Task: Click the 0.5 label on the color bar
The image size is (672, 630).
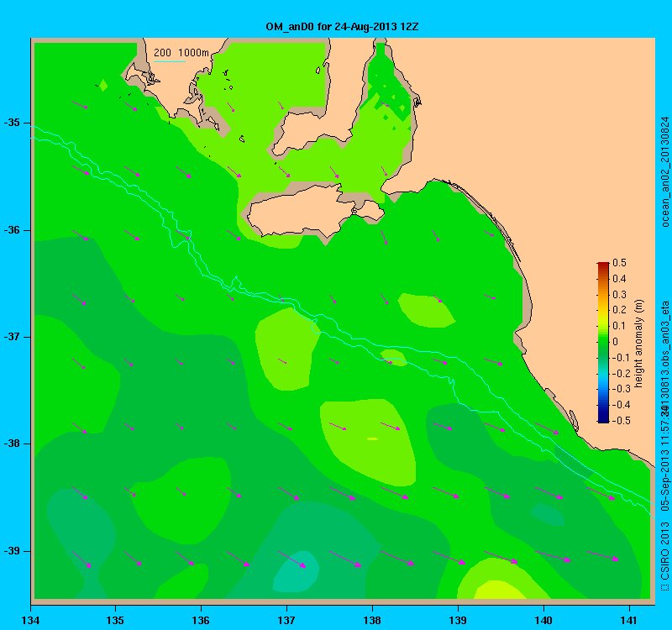Action: [619, 263]
